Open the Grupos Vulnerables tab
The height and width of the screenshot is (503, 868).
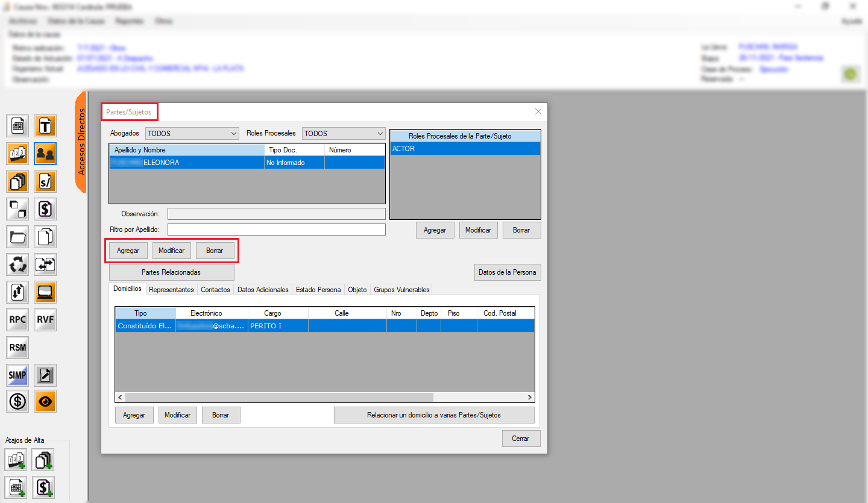click(x=401, y=290)
